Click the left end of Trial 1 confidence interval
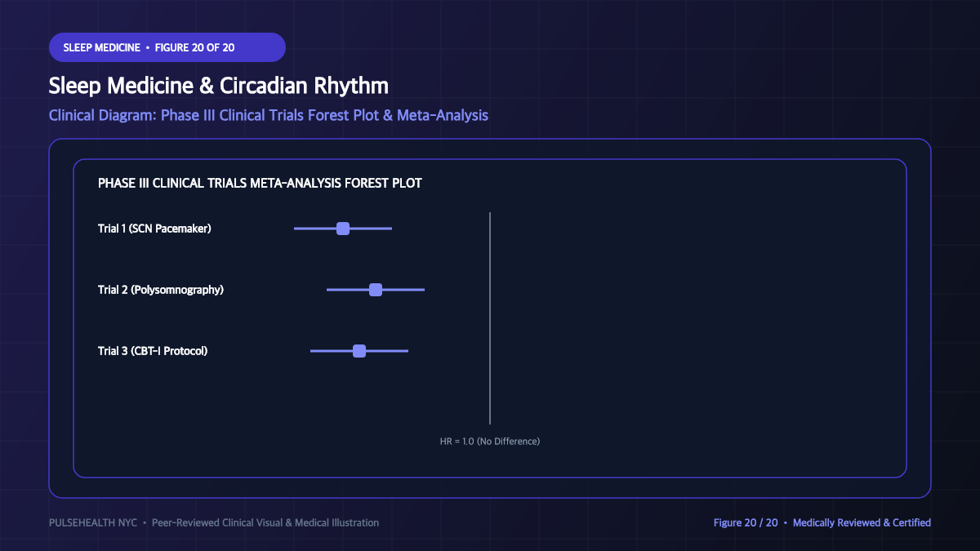The width and height of the screenshot is (980, 551). [x=296, y=229]
